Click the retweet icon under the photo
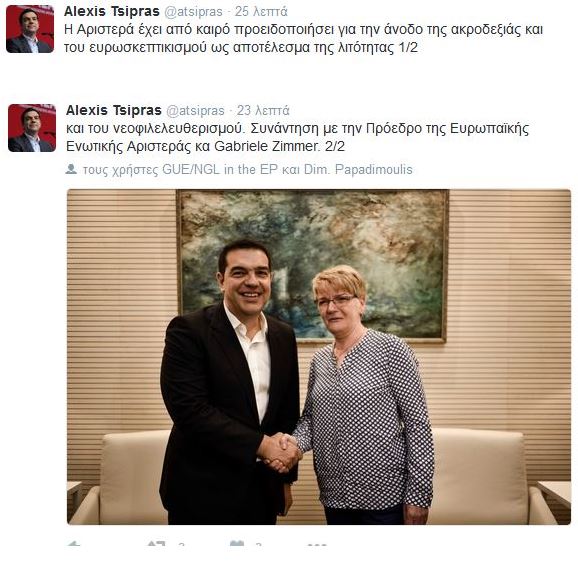578x563 pixels. [156, 544]
